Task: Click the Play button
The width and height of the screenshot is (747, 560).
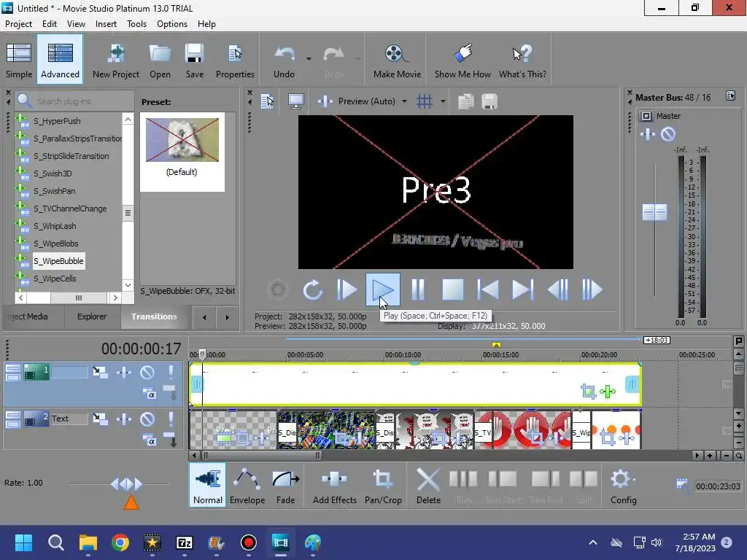Action: click(382, 289)
